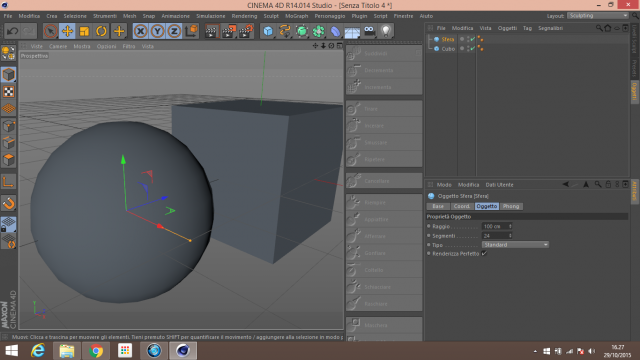Open the blue deformer icon
Viewport: 640px width, 360px height.
tap(336, 31)
